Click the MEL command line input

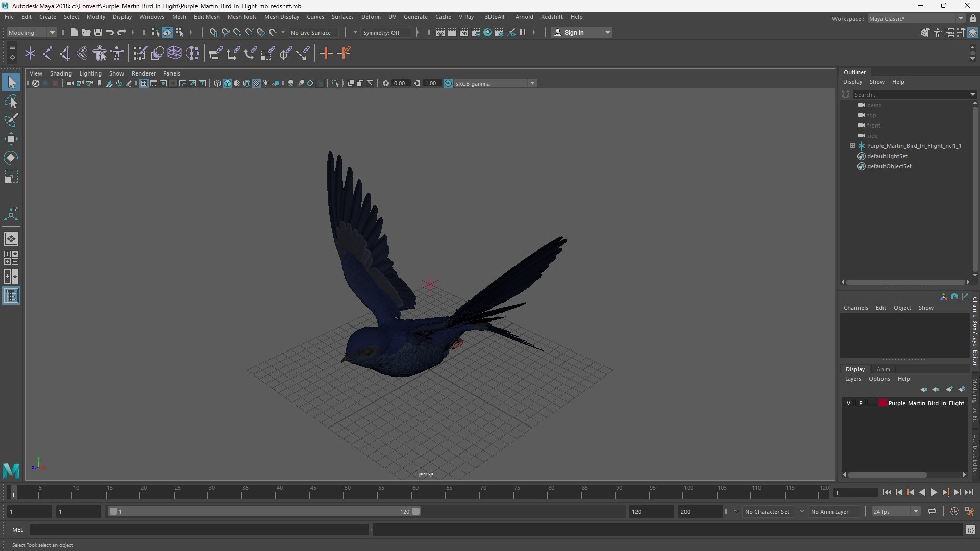199,530
